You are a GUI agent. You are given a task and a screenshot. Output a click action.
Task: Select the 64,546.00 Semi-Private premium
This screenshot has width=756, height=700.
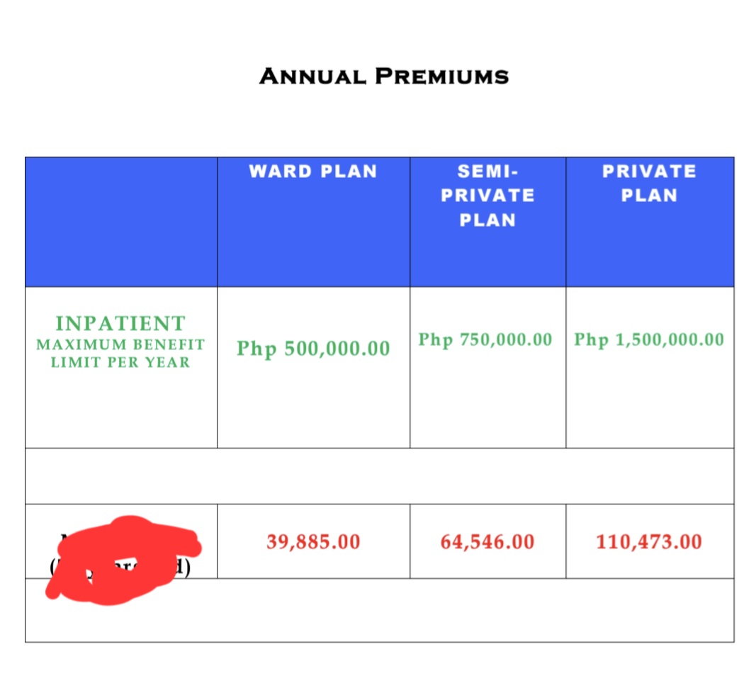(x=487, y=542)
